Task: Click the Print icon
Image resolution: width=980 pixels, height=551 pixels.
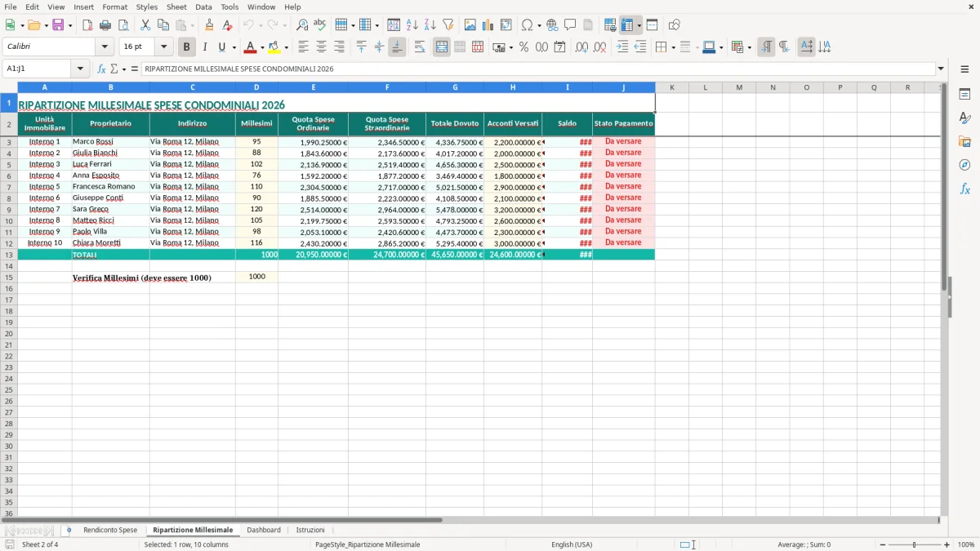Action: coord(105,24)
